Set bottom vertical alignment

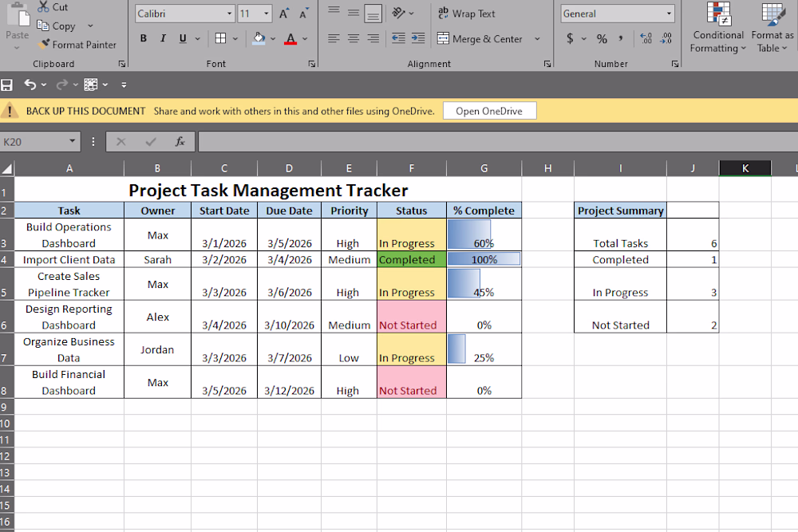[x=373, y=14]
